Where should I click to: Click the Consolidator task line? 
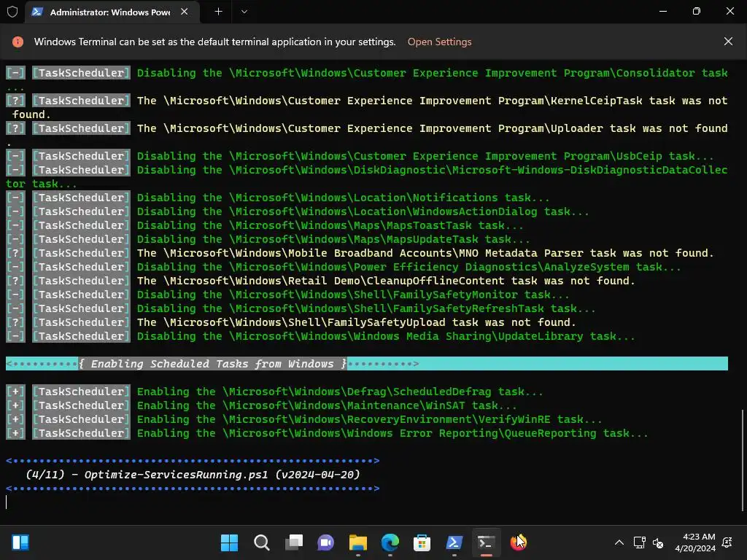point(367,79)
